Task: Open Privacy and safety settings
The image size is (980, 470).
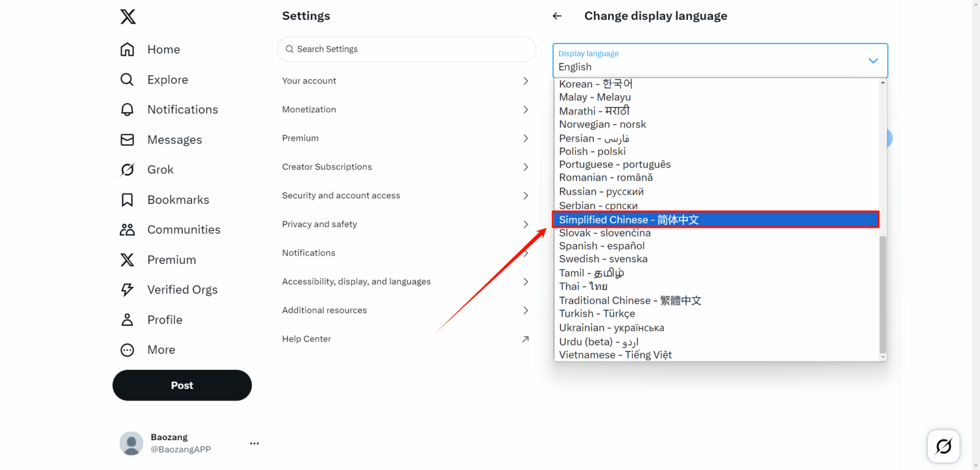Action: pos(406,224)
